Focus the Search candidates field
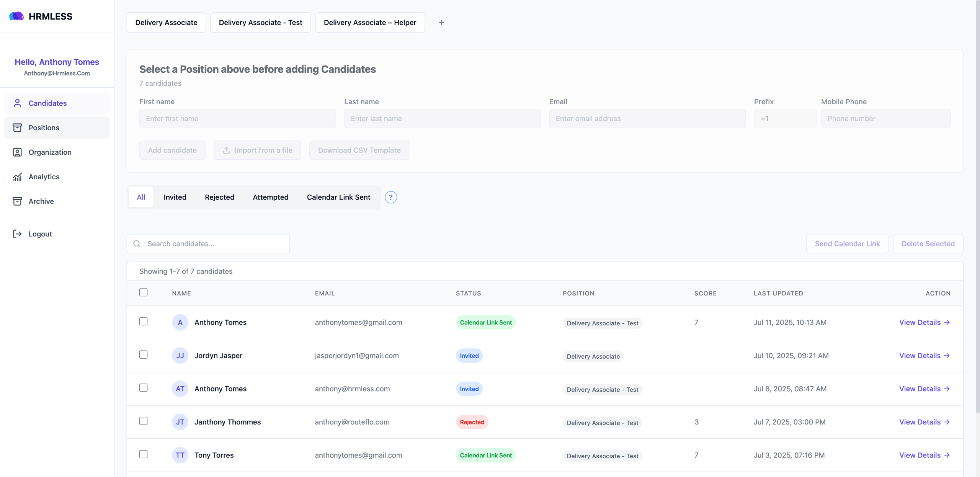This screenshot has height=477, width=980. tap(214, 244)
